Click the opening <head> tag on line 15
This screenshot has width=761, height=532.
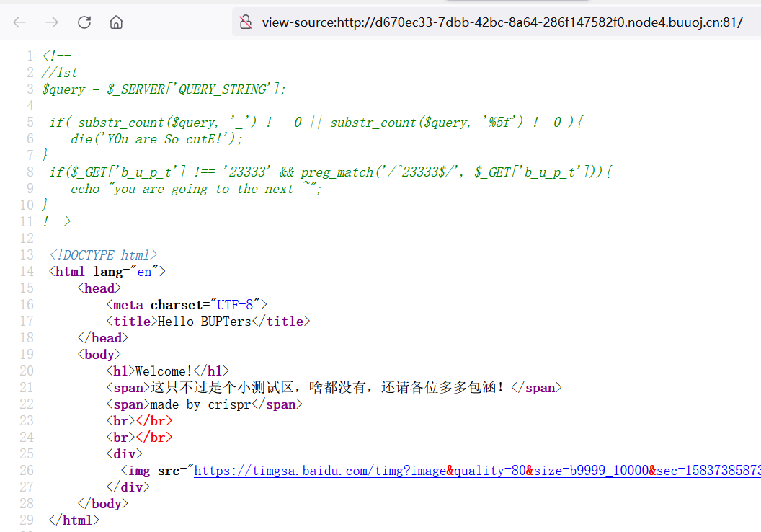99,288
